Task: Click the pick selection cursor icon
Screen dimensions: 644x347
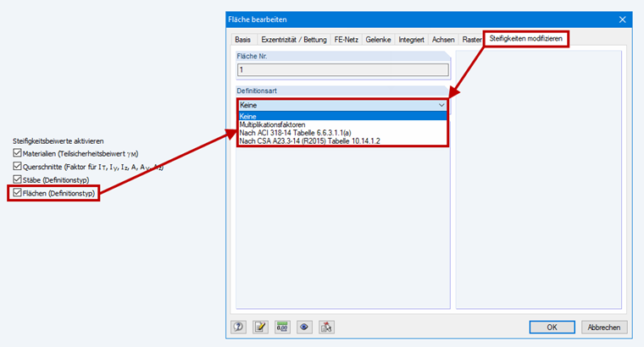Action: pos(326,327)
